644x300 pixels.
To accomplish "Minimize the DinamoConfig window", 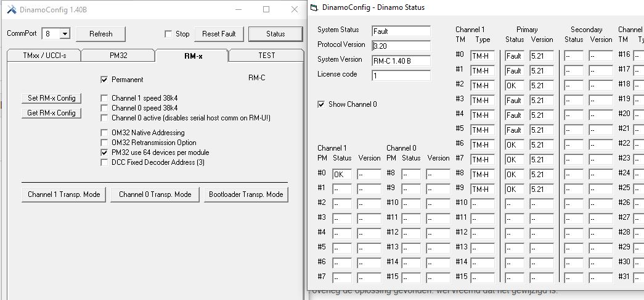I will 238,9.
